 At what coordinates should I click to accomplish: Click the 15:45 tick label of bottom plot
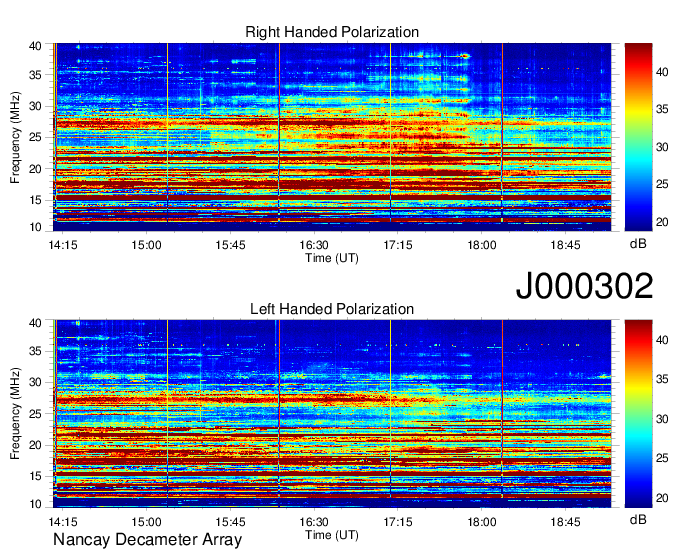pos(230,522)
